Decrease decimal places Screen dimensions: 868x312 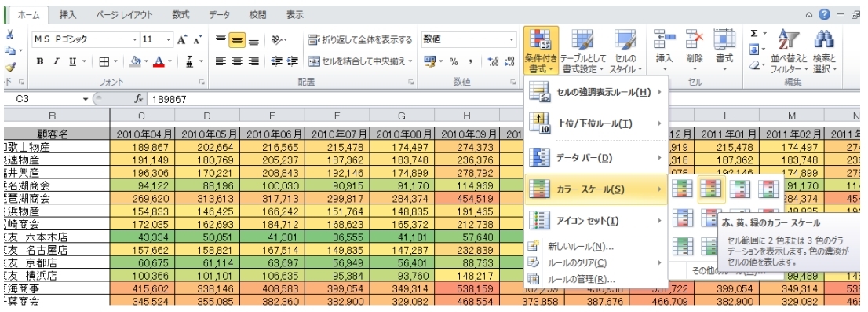point(509,61)
